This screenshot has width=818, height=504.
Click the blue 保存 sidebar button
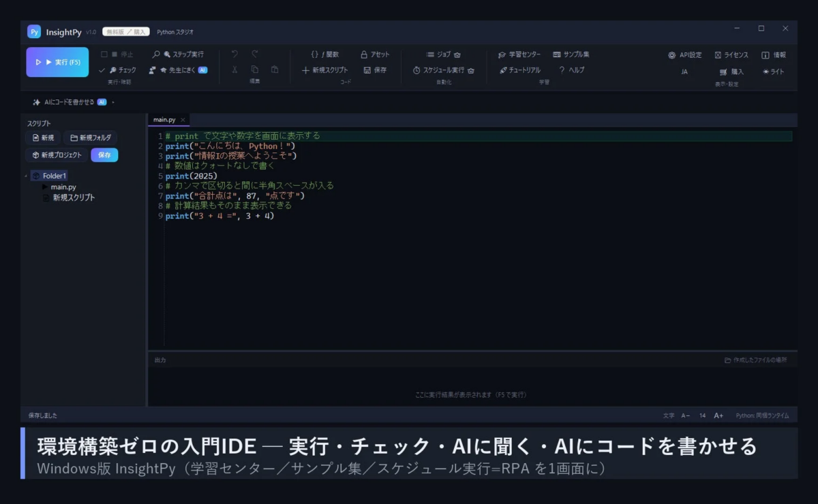coord(104,155)
